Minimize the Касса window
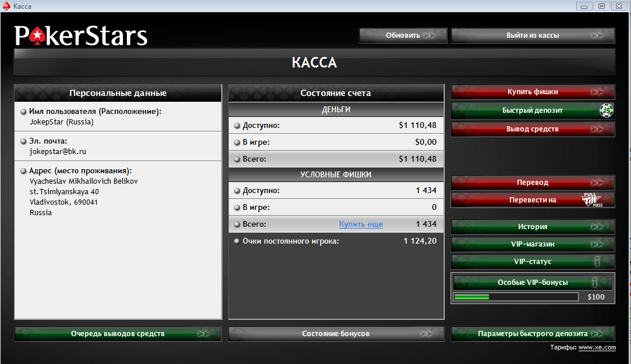The width and height of the screenshot is (631, 364). [584, 6]
